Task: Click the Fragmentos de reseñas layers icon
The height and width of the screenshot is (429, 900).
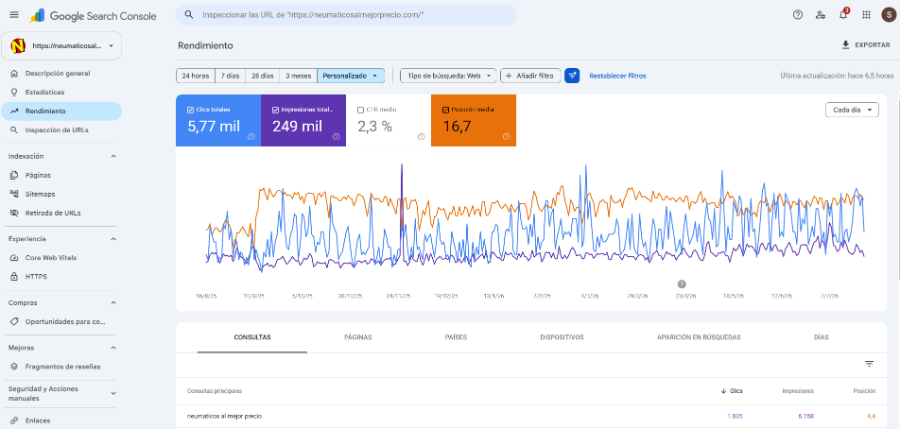Action: [14, 366]
